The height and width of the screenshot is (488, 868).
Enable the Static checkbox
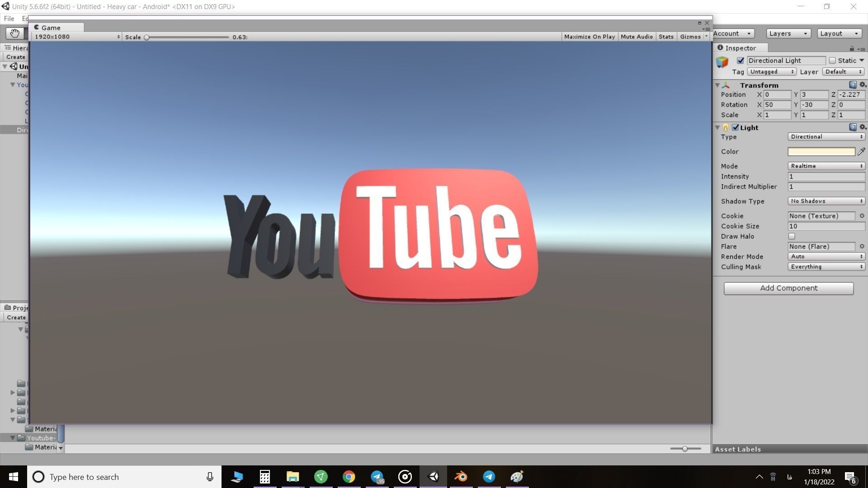click(832, 61)
